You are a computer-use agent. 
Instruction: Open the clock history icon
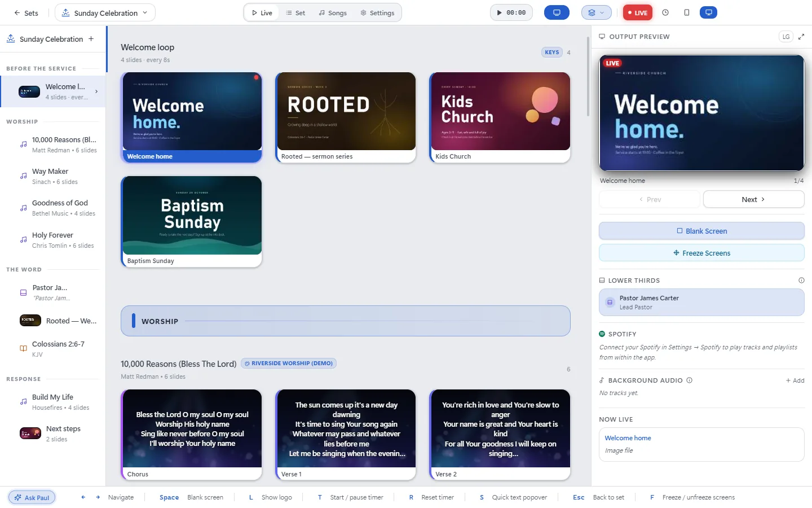click(x=665, y=12)
